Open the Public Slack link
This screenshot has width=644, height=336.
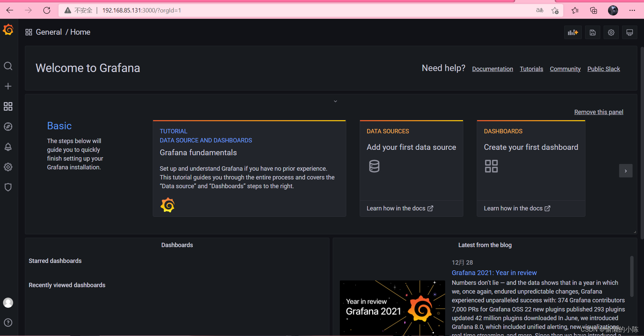click(604, 69)
